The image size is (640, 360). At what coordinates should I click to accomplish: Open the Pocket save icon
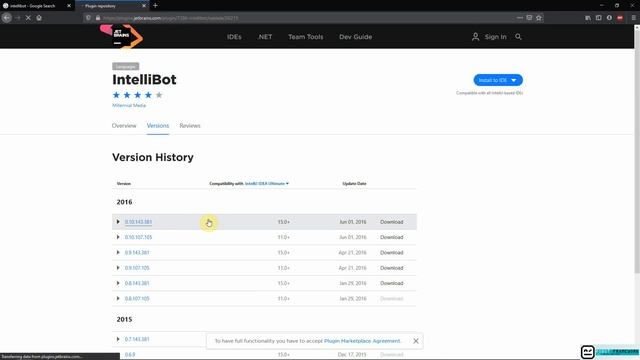tap(529, 18)
